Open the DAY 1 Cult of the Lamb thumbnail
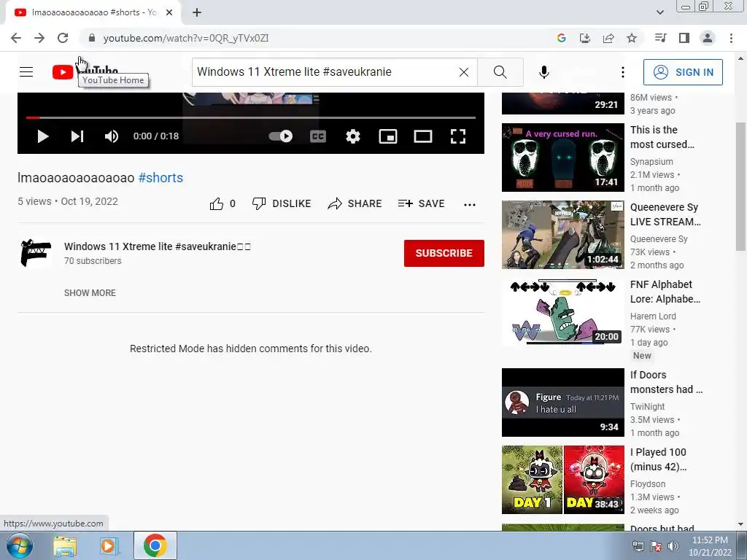Image resolution: width=747 pixels, height=560 pixels. pos(562,480)
